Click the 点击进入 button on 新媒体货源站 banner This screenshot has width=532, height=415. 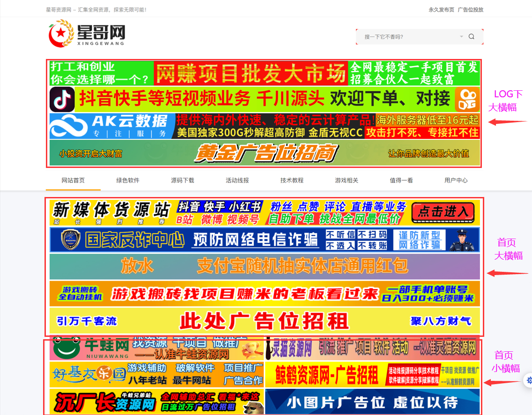click(443, 212)
